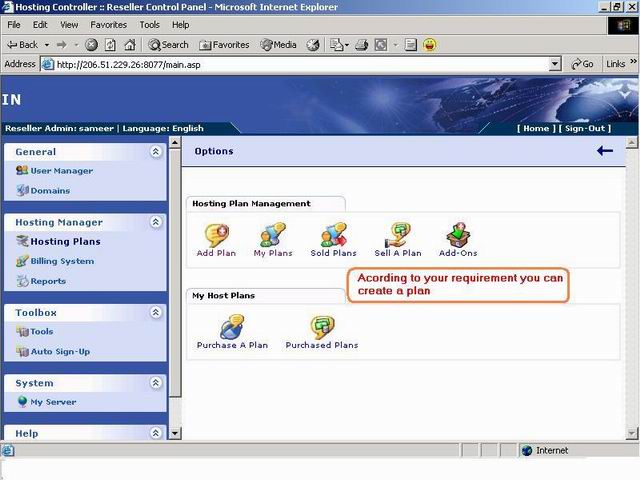Click the User Manager people icon
640x480 pixels.
(22, 170)
